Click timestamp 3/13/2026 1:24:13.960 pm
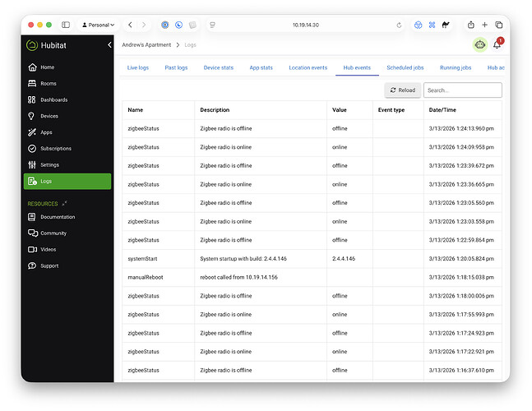532x411 pixels. (x=461, y=128)
